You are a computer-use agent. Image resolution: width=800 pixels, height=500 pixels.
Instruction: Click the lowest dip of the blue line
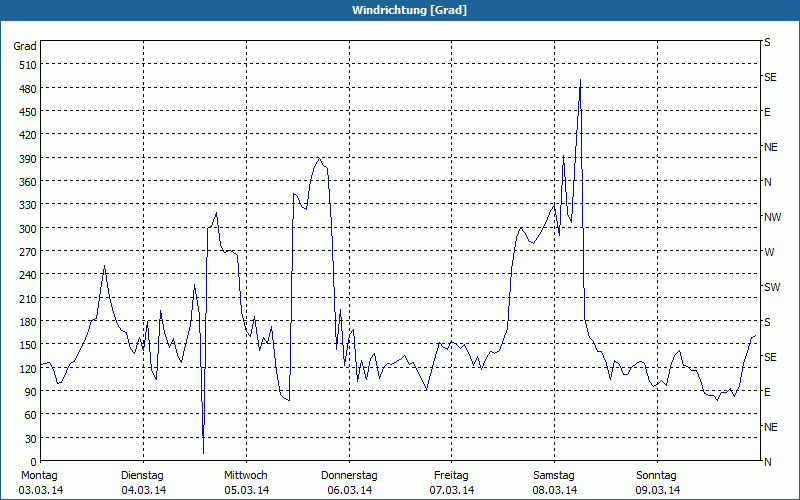[203, 453]
